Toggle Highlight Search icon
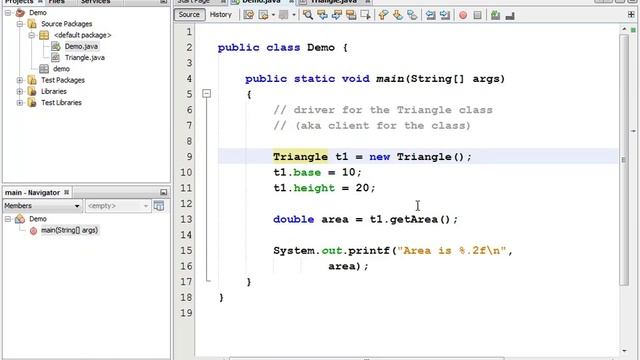This screenshot has width=640, height=360. (x=351, y=15)
